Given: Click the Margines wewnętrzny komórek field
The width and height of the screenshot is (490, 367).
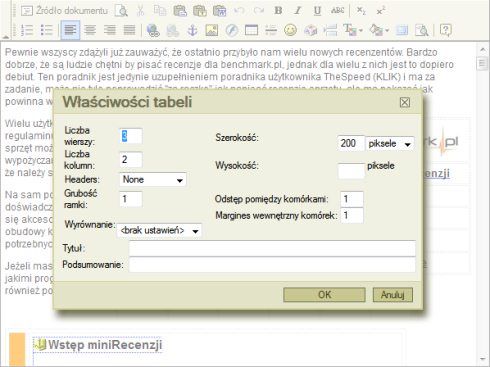Looking at the screenshot, I should point(352,215).
